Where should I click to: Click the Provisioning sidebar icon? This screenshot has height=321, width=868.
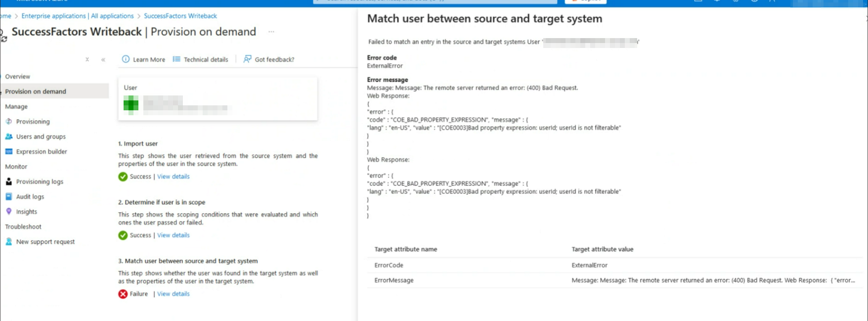click(x=9, y=121)
